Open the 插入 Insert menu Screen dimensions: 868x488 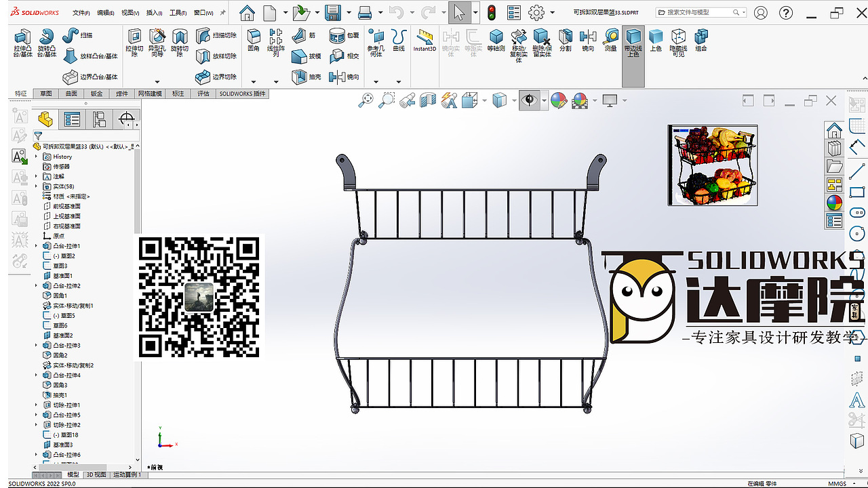(x=155, y=13)
